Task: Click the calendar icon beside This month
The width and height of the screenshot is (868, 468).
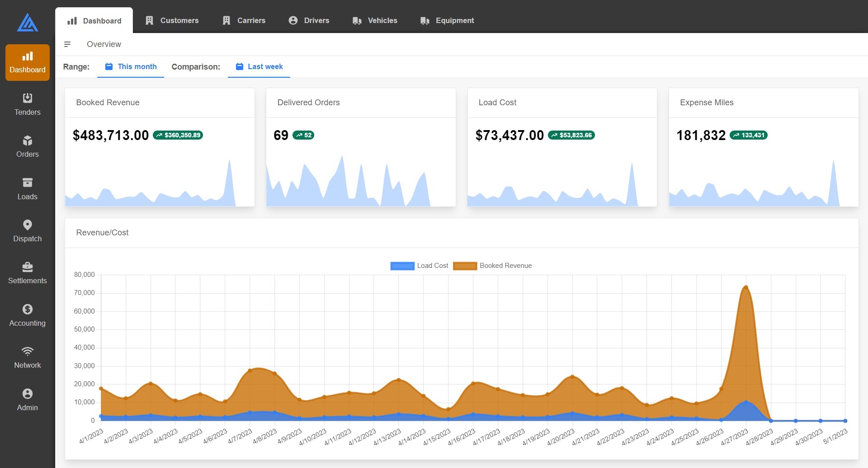Action: click(109, 66)
